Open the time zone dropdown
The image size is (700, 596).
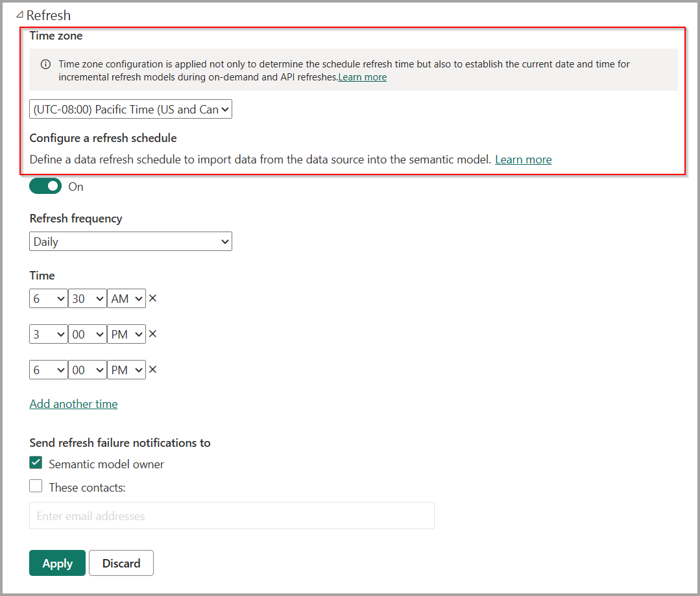coord(130,109)
